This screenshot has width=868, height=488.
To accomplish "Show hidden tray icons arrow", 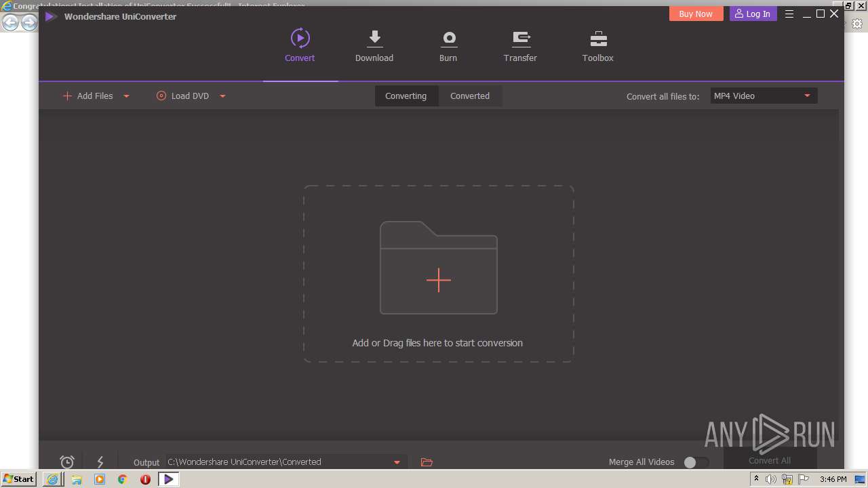I will pos(756,479).
